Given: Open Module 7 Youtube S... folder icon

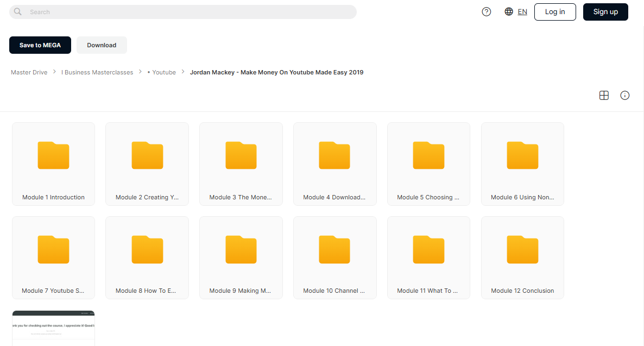Looking at the screenshot, I should 53,249.
